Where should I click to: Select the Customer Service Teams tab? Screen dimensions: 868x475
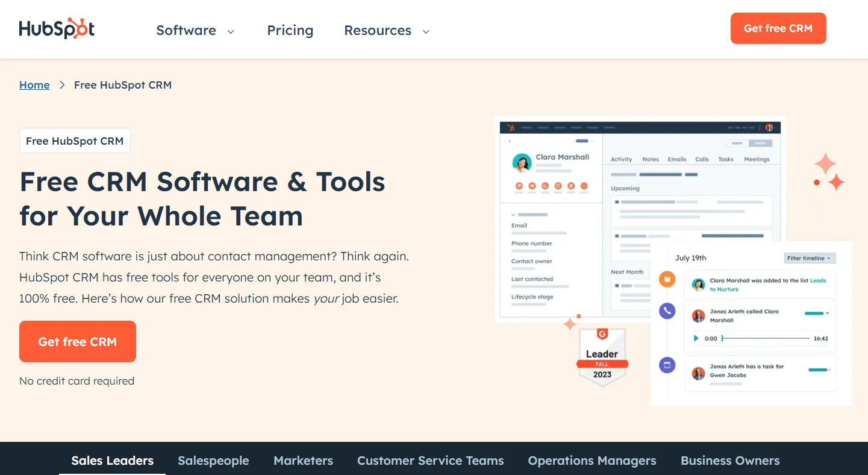[x=430, y=461]
